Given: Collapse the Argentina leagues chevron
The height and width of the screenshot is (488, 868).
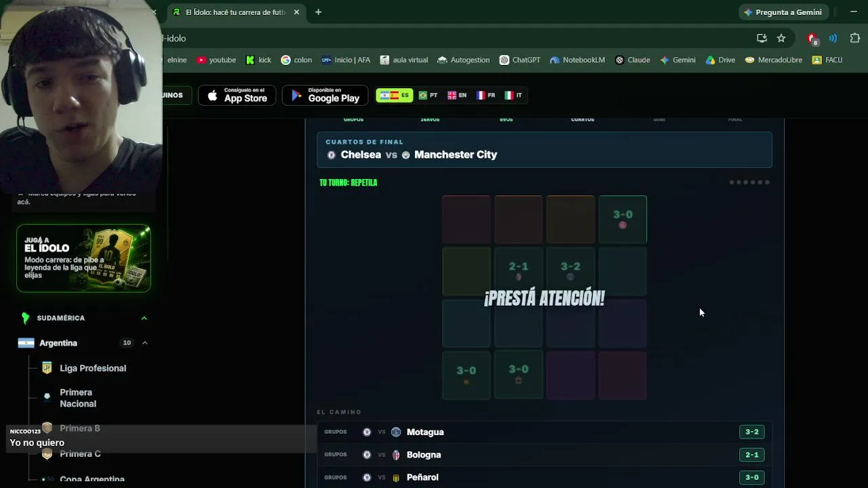Looking at the screenshot, I should coord(144,343).
